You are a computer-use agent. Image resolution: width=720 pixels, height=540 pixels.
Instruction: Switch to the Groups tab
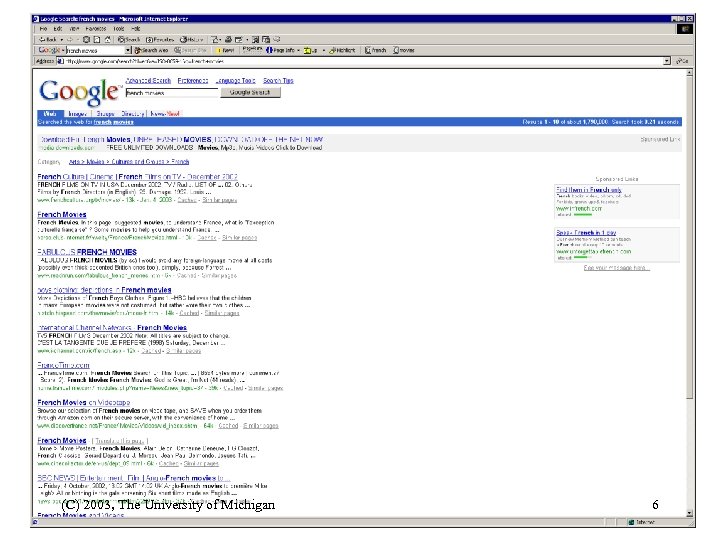[x=105, y=113]
